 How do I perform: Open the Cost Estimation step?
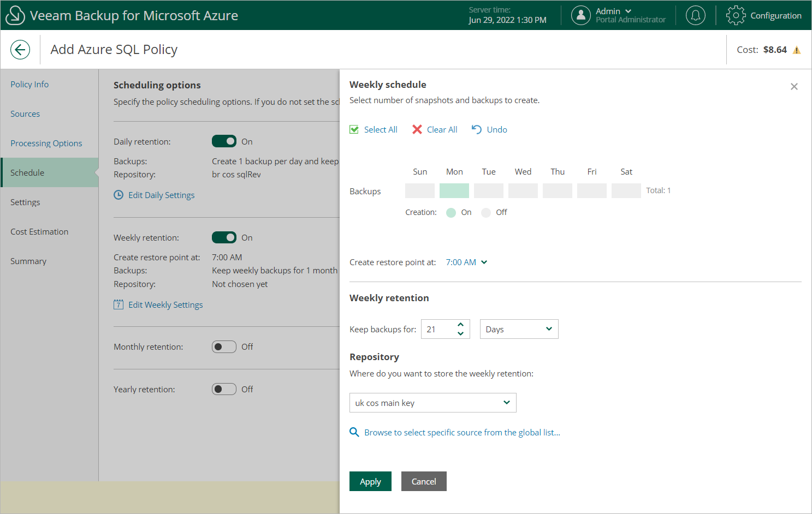pos(39,232)
